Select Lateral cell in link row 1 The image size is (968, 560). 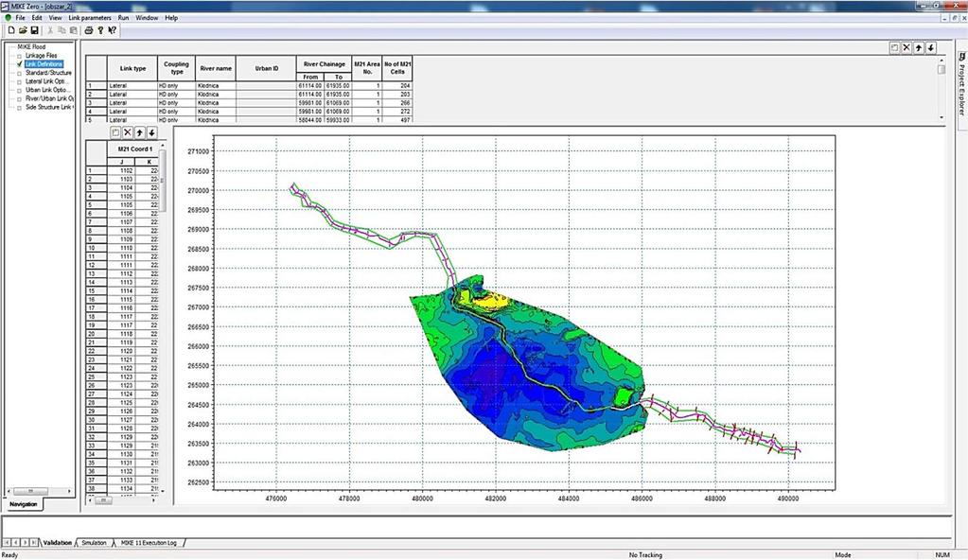coord(132,86)
